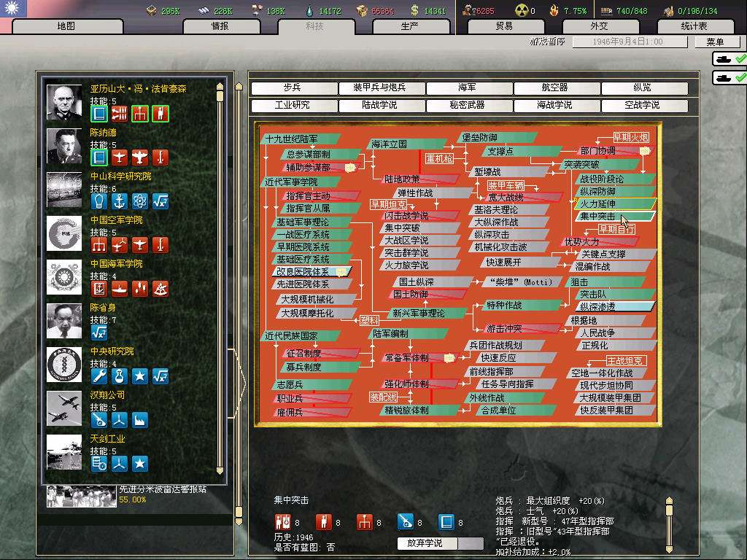Click the anchor icon under 中山科学研究院
The image size is (747, 560).
click(x=119, y=201)
